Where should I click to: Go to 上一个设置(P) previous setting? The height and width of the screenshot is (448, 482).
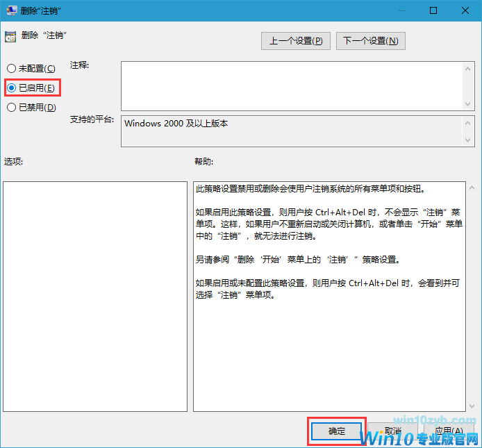pyautogui.click(x=296, y=41)
